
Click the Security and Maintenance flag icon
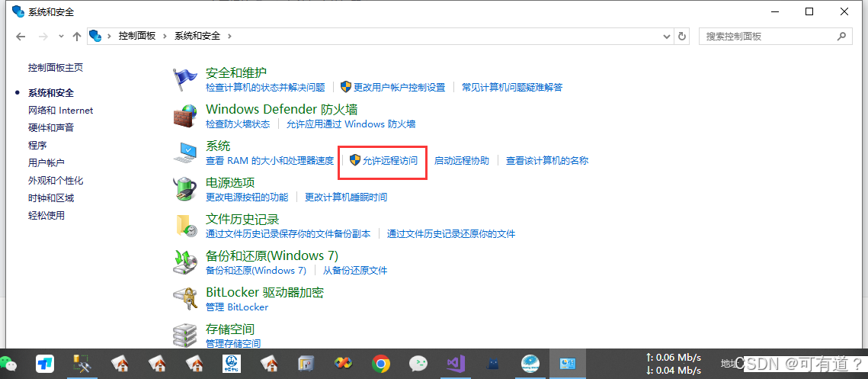pyautogui.click(x=185, y=80)
